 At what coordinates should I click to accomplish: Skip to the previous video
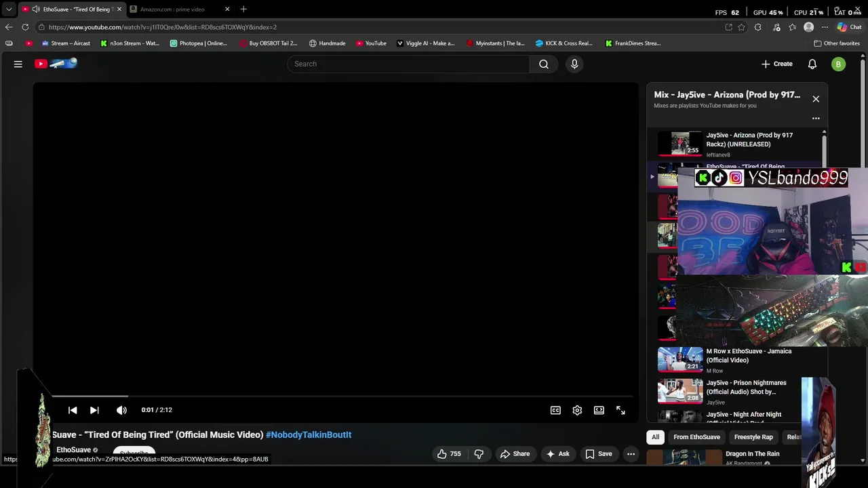73,410
